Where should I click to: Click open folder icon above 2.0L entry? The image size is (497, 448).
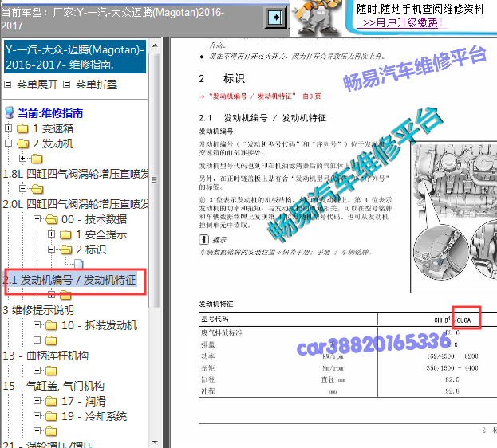pos(37,189)
